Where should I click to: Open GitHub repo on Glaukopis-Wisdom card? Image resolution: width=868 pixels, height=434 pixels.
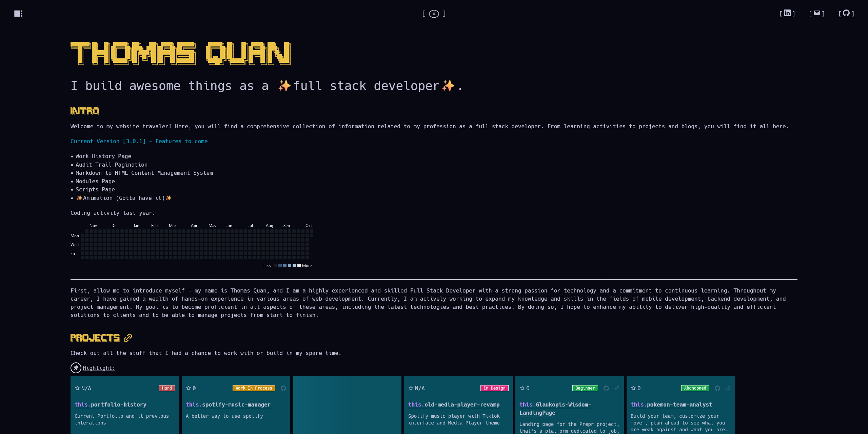click(x=606, y=388)
